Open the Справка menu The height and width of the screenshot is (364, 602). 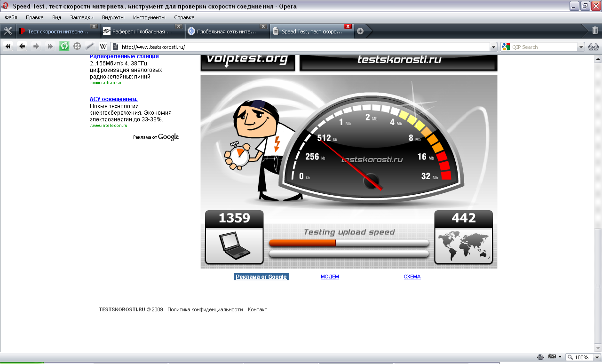pos(184,17)
